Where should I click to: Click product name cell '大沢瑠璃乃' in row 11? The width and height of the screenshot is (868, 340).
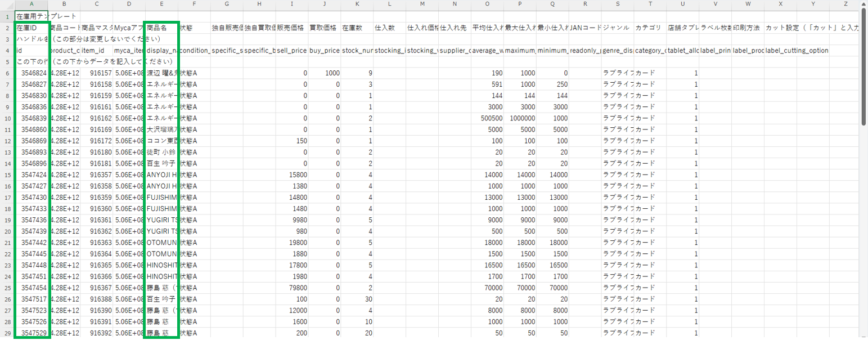[x=161, y=129]
